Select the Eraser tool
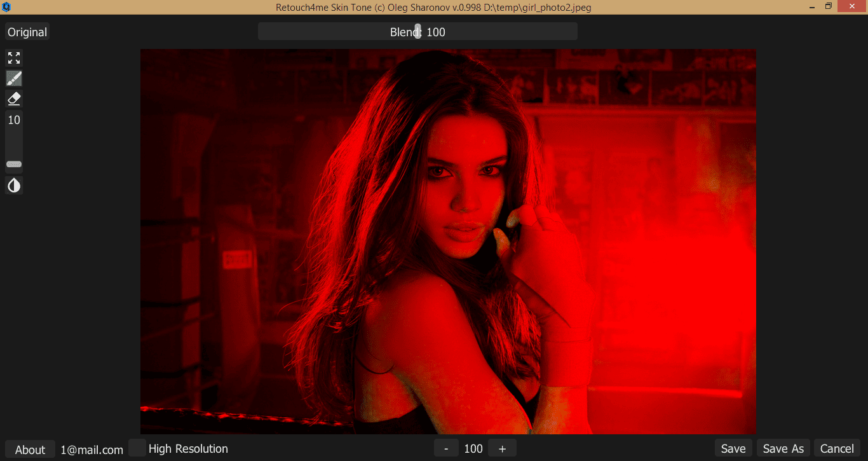Screen dimensions: 868x461 coord(14,99)
